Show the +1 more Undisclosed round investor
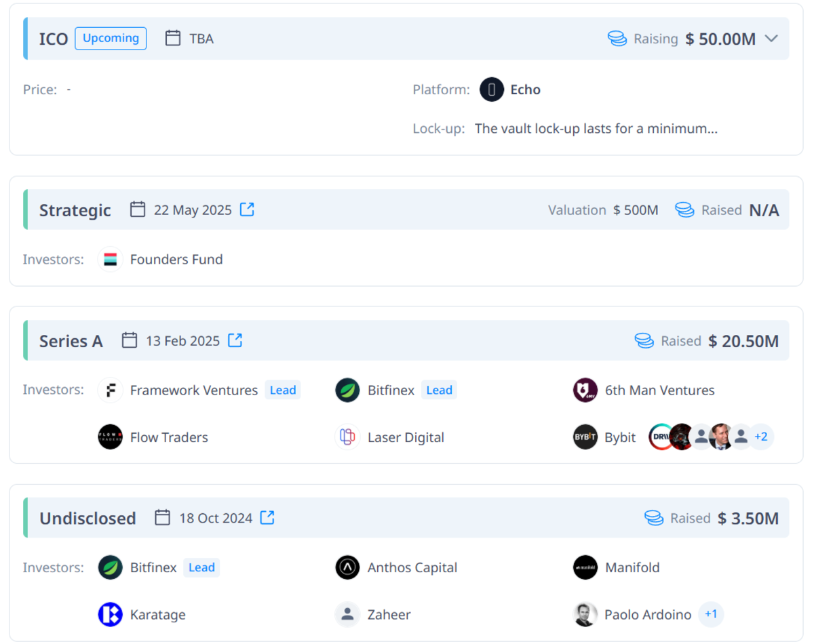The width and height of the screenshot is (814, 644). (711, 615)
